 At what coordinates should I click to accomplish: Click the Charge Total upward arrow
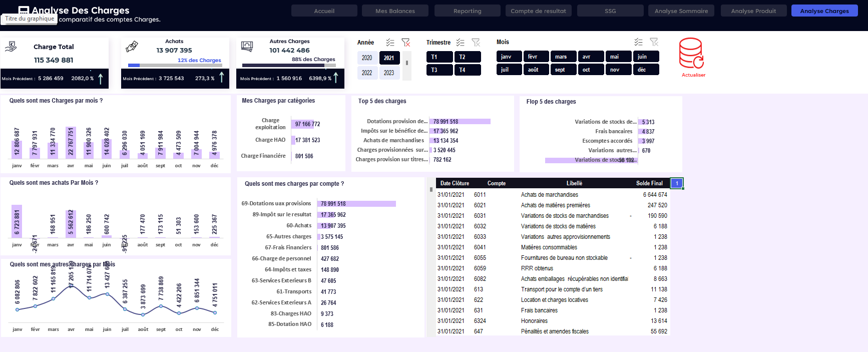tap(101, 79)
